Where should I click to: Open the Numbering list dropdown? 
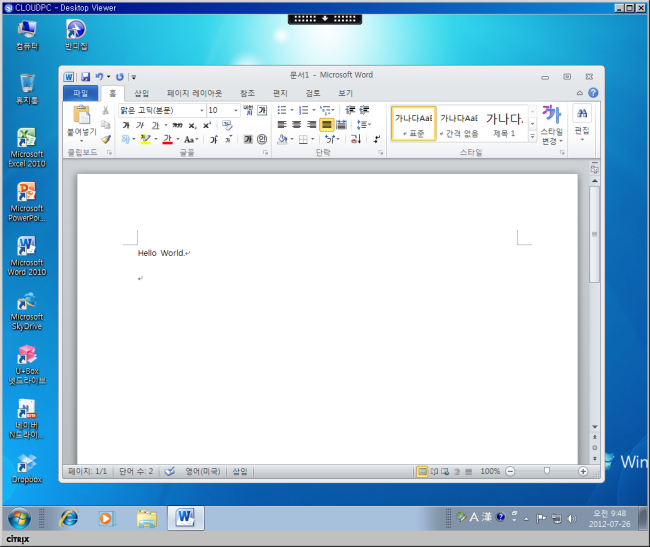[x=314, y=110]
